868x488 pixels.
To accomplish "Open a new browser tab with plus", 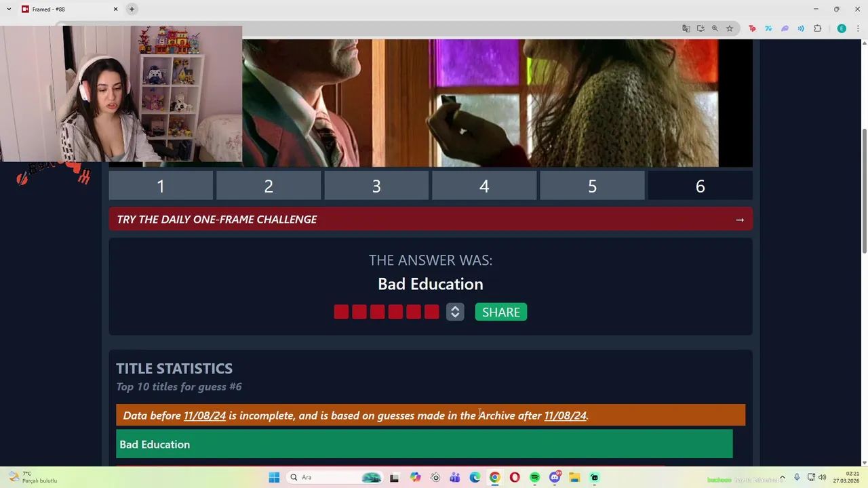I will [132, 9].
